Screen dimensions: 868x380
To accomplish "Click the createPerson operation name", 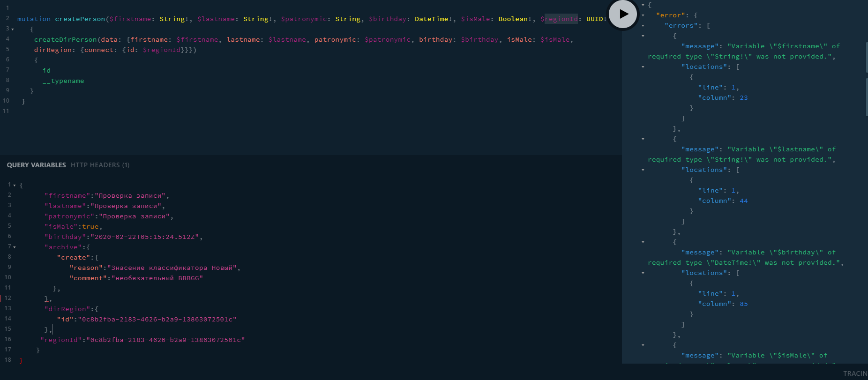I will coord(80,19).
